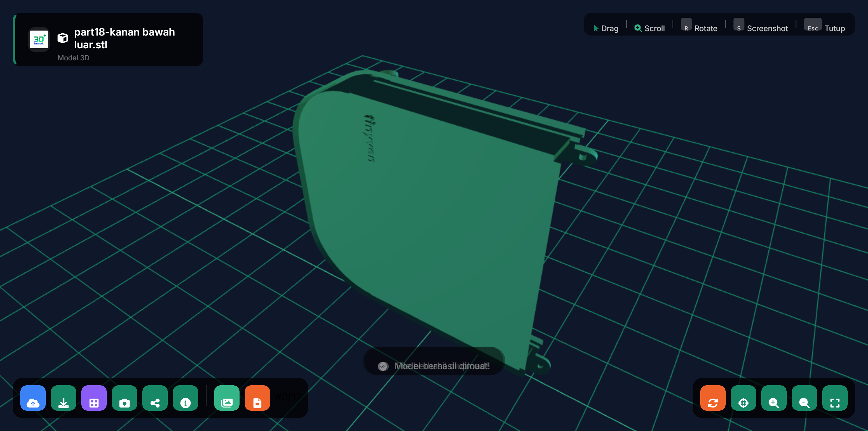Click the crosshair center-view icon

[743, 398]
